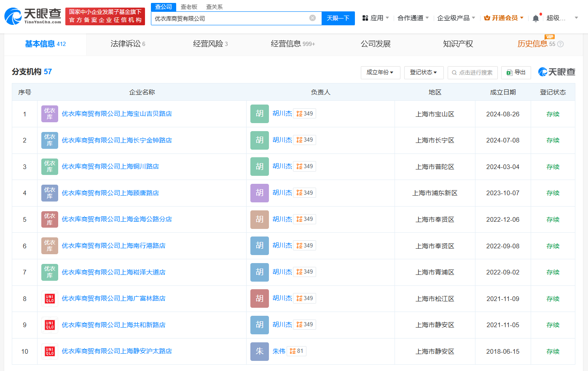Click the 朱 avatar in row 10
The width and height of the screenshot is (588, 371).
coord(260,351)
